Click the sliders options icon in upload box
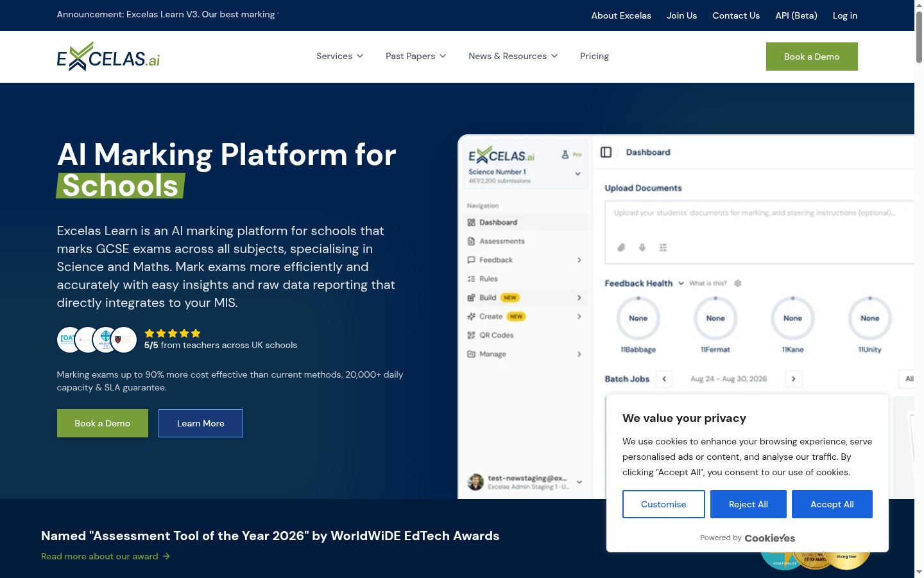 point(663,247)
